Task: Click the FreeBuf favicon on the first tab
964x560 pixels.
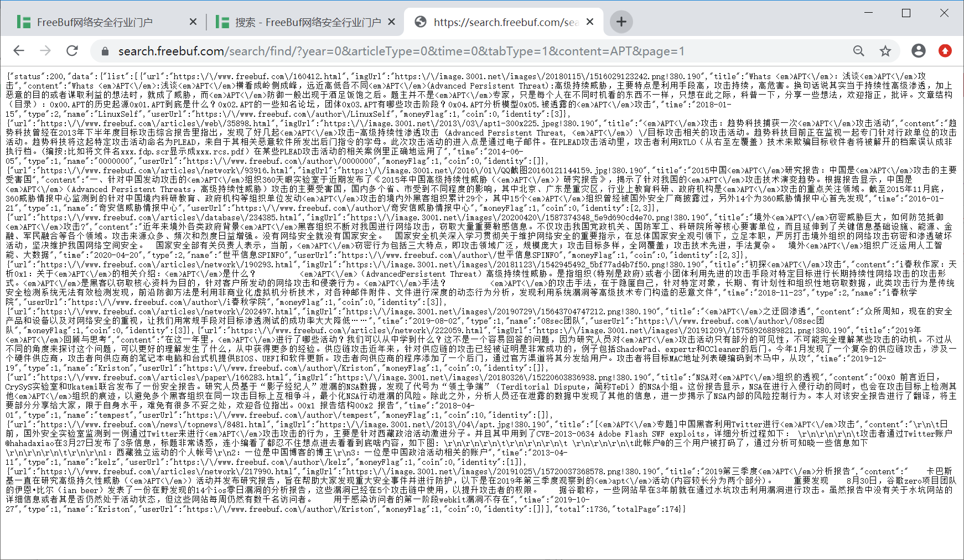Action: tap(24, 22)
